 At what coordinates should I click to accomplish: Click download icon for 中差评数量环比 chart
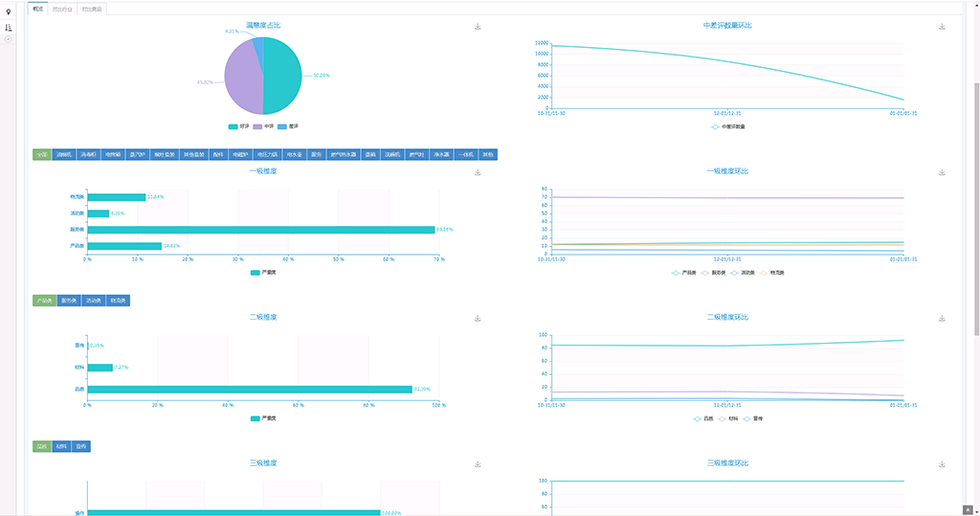point(942,27)
